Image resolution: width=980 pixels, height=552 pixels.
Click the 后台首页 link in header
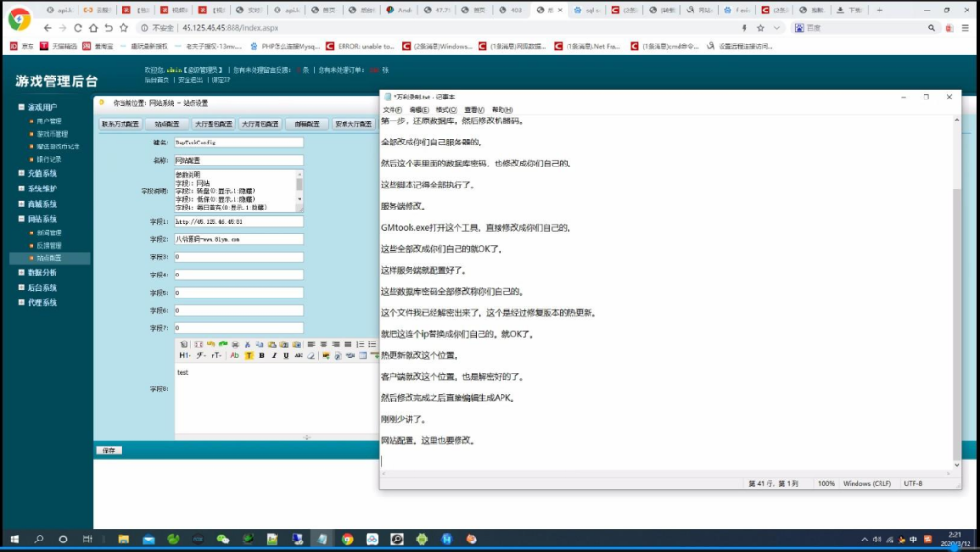click(x=157, y=80)
